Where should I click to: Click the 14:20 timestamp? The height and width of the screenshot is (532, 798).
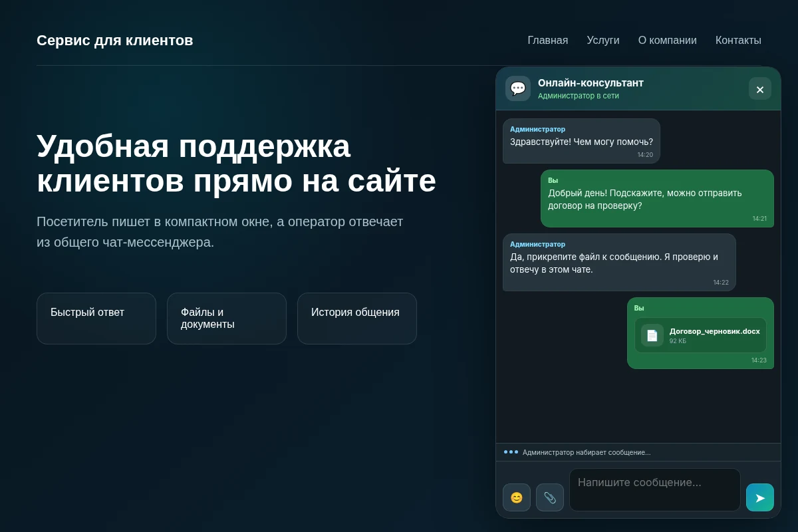(645, 155)
